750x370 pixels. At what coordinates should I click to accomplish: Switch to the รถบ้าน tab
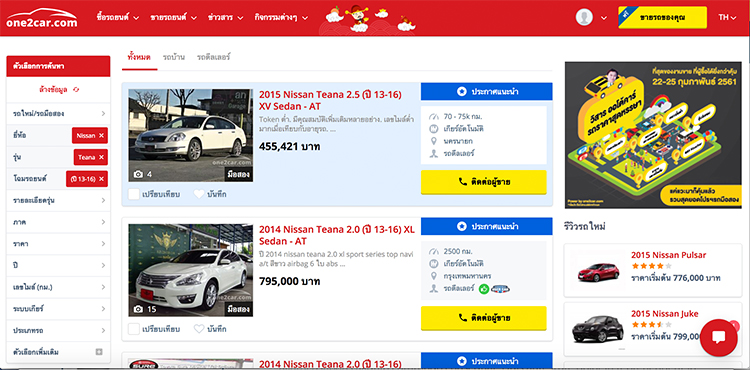173,57
